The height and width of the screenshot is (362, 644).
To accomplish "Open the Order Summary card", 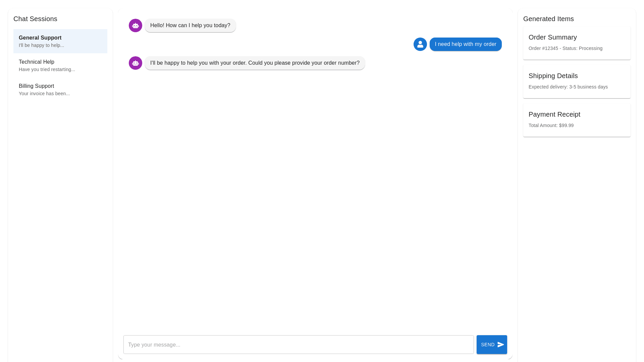I will click(577, 43).
